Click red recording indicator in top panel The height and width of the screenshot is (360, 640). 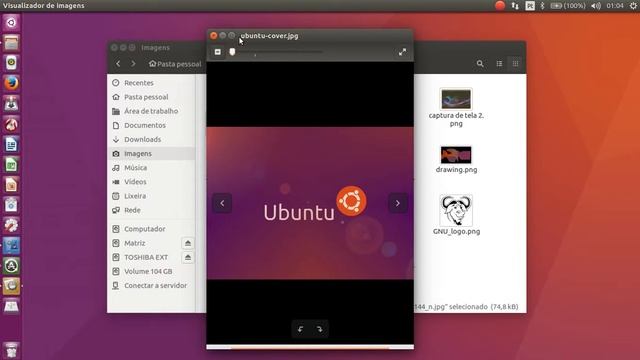pos(500,5)
